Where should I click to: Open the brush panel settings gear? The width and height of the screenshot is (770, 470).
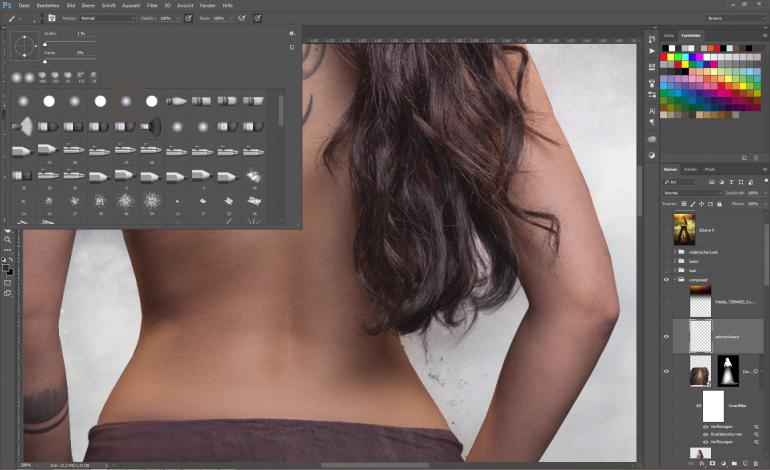pos(291,33)
